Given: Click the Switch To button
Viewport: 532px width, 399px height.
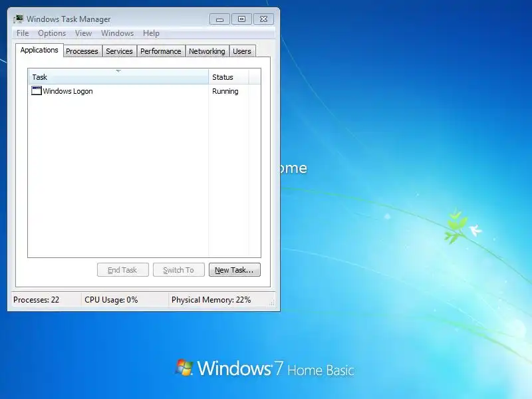Looking at the screenshot, I should (179, 270).
